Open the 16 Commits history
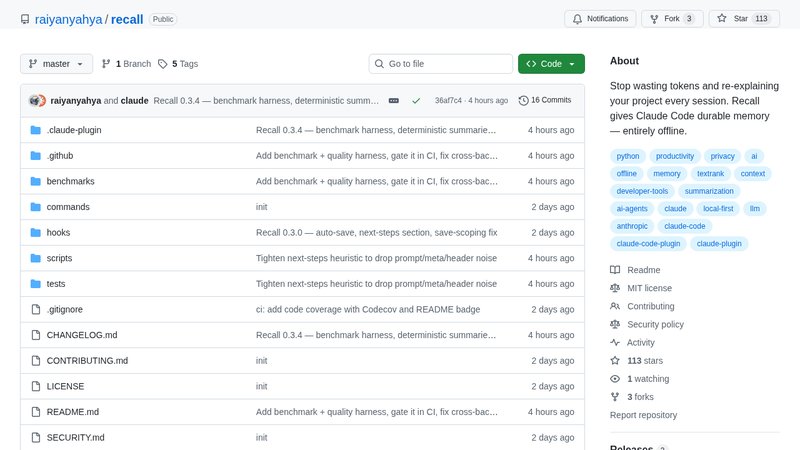 545,100
